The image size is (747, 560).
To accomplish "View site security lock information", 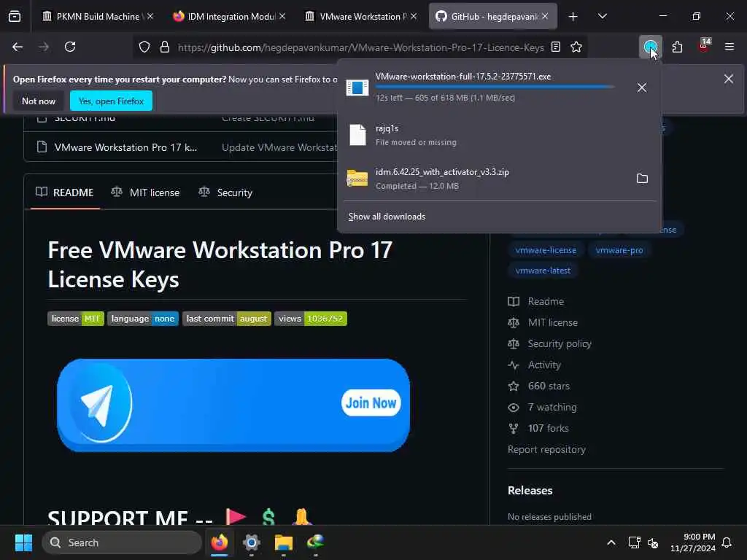I will coord(165,47).
